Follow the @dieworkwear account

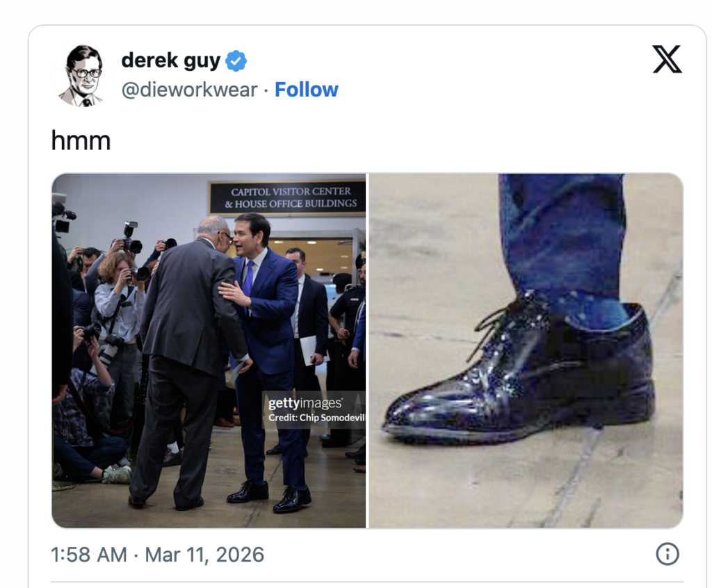tap(306, 90)
